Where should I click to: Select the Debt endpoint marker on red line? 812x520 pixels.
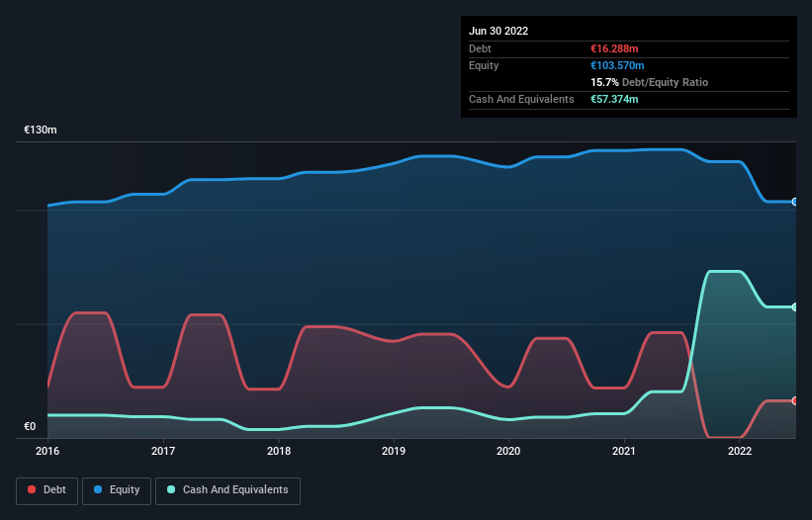(795, 401)
